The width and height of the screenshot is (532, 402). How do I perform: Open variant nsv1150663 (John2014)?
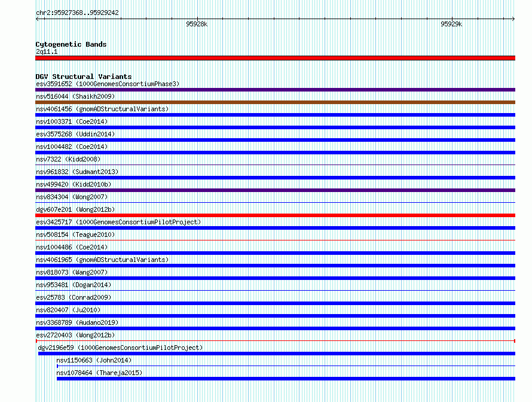pos(94,360)
